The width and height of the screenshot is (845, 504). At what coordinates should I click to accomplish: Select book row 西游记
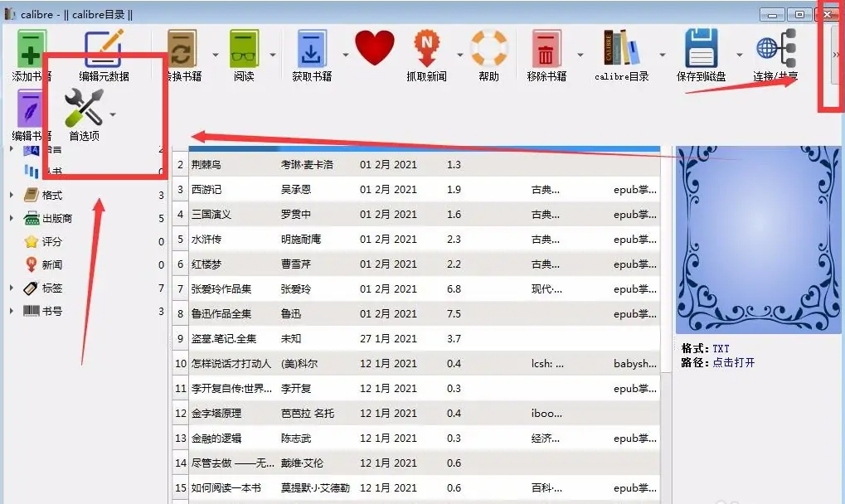(416, 189)
